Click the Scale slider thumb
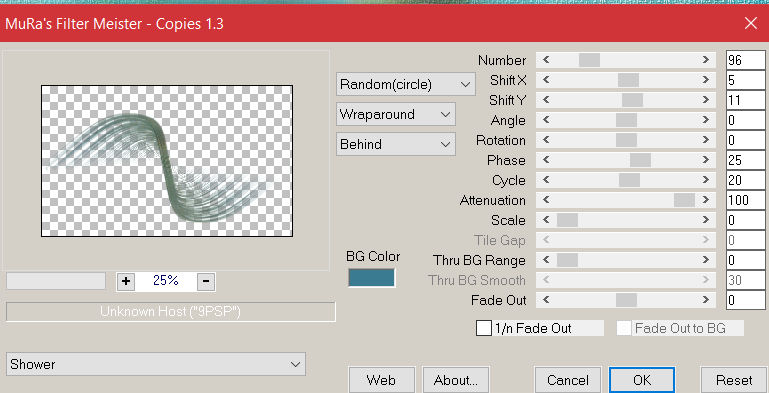Image resolution: width=769 pixels, height=393 pixels. pyautogui.click(x=567, y=220)
